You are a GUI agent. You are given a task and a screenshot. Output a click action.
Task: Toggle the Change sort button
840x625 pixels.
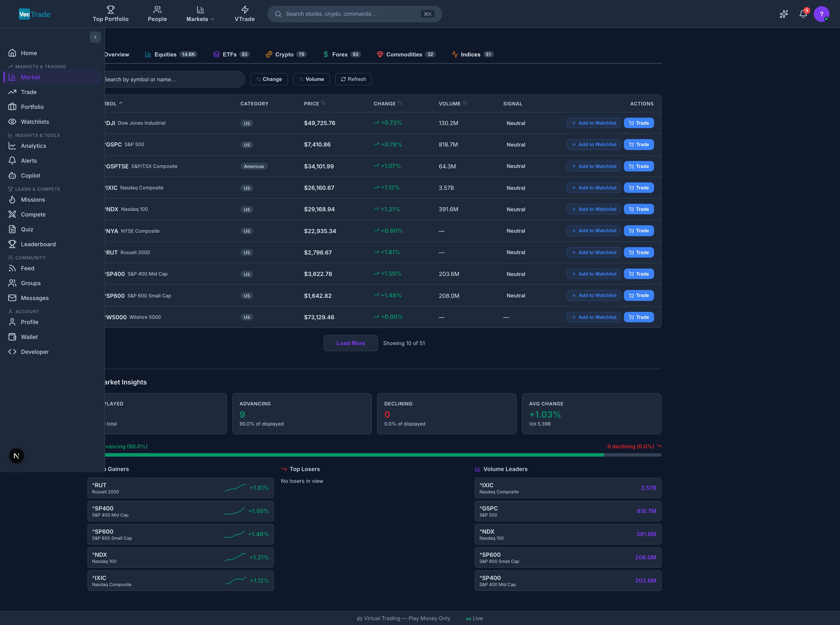pyautogui.click(x=269, y=79)
